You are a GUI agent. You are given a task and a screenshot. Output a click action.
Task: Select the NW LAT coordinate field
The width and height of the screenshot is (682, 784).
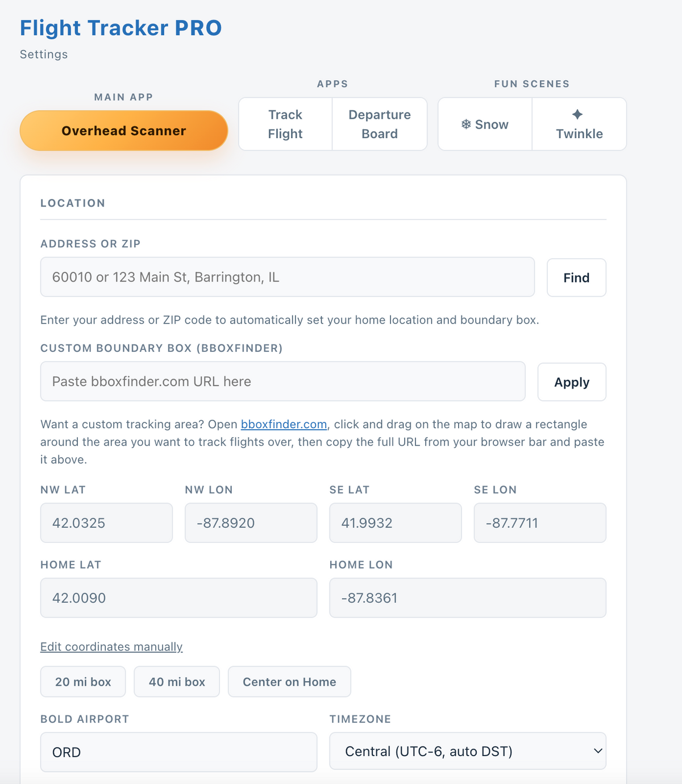[106, 523]
